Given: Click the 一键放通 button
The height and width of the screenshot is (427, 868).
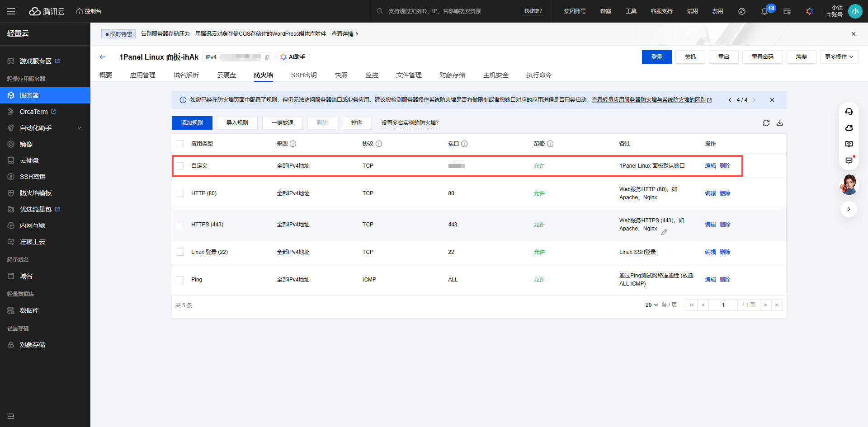Looking at the screenshot, I should 282,123.
